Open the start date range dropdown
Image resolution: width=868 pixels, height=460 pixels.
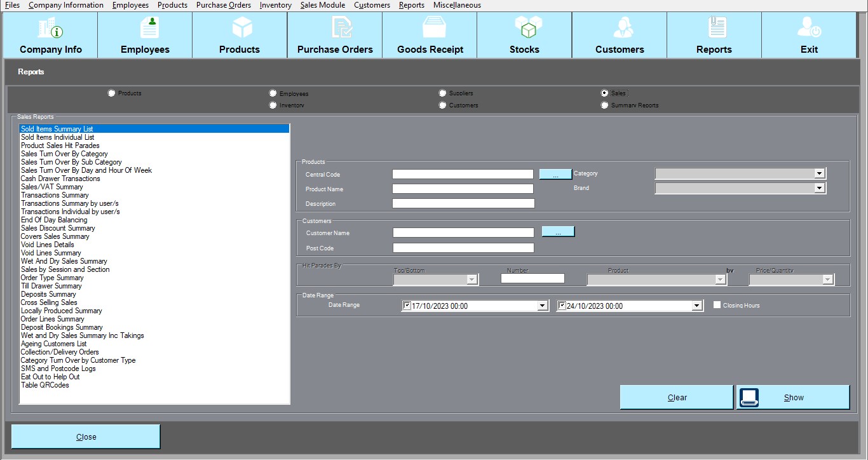point(542,306)
